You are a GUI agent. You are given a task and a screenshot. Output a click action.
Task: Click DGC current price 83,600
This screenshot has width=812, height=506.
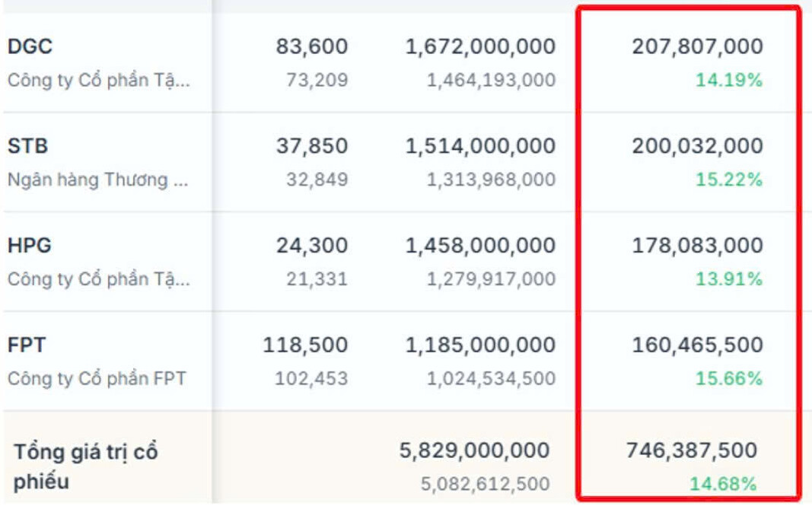pos(311,46)
